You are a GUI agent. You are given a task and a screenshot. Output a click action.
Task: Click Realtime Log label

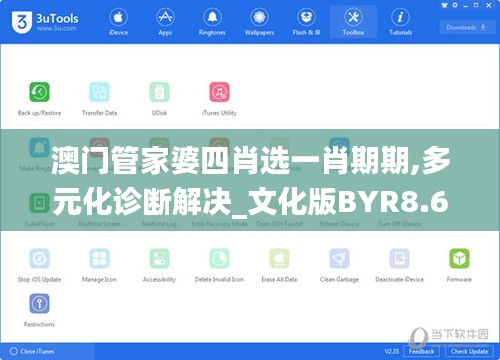coord(159,224)
